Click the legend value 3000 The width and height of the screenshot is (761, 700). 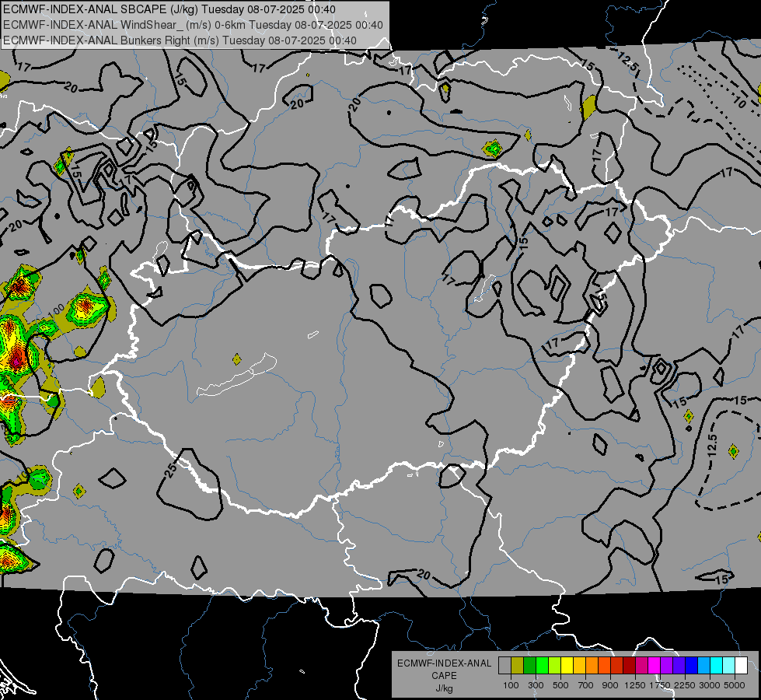[710, 685]
